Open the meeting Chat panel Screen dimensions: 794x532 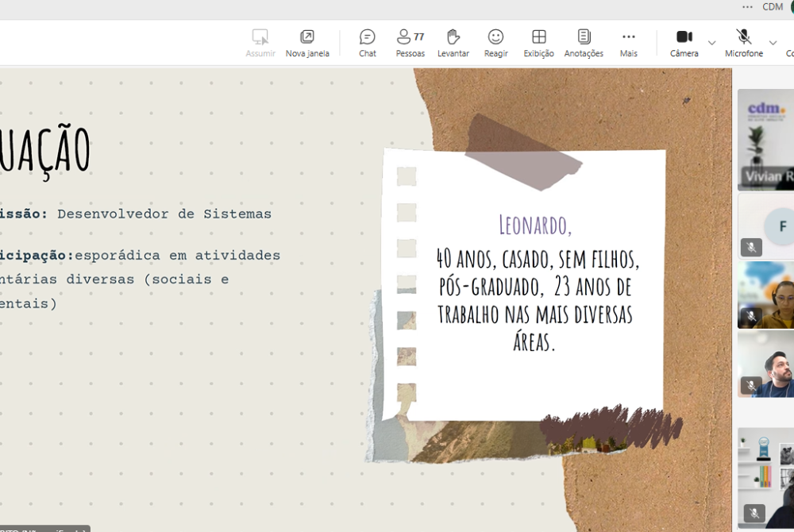[367, 43]
